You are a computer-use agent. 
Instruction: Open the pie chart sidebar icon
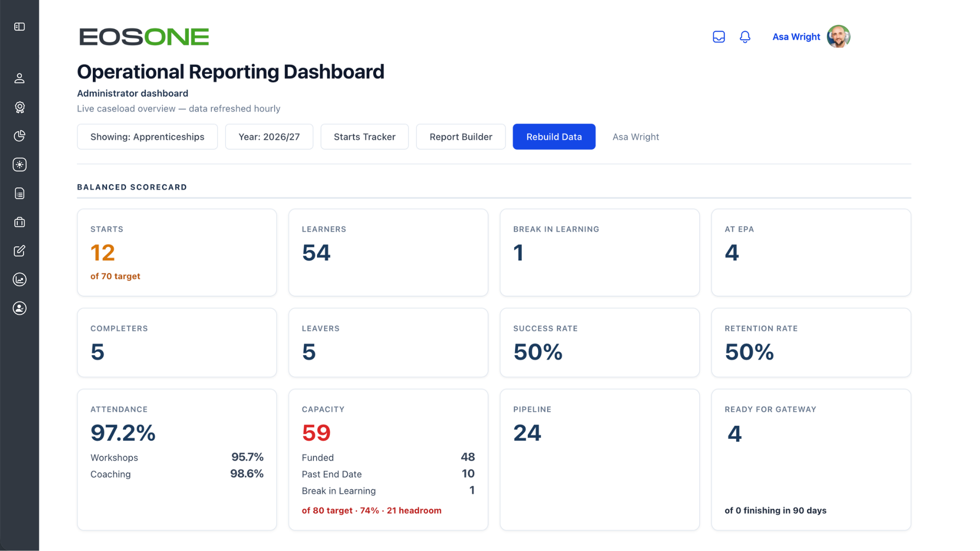pos(19,136)
